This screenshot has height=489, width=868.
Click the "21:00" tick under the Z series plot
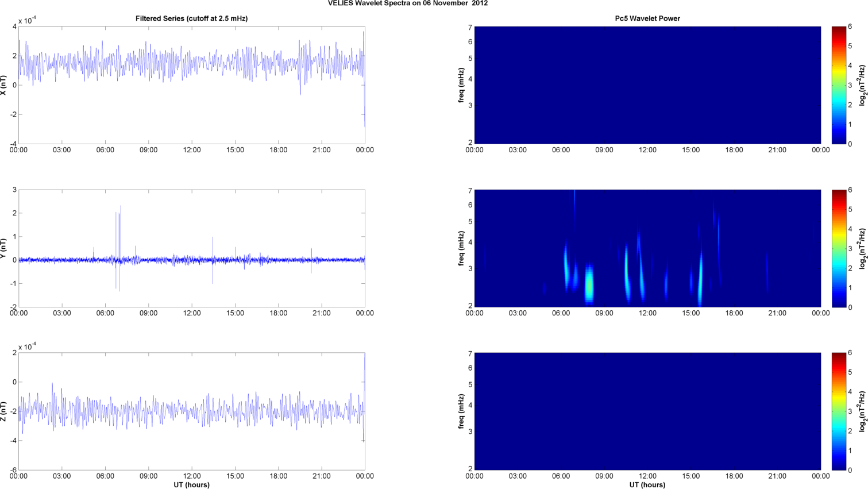pos(321,476)
